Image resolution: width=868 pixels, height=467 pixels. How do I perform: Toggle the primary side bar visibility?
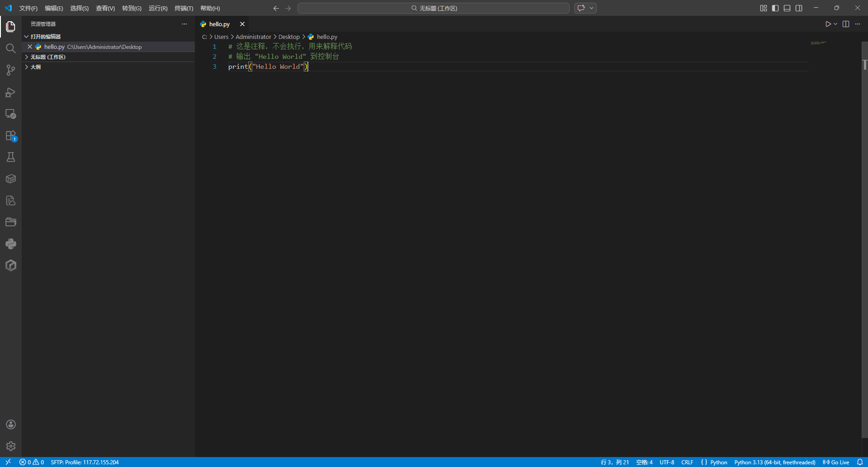pyautogui.click(x=775, y=8)
